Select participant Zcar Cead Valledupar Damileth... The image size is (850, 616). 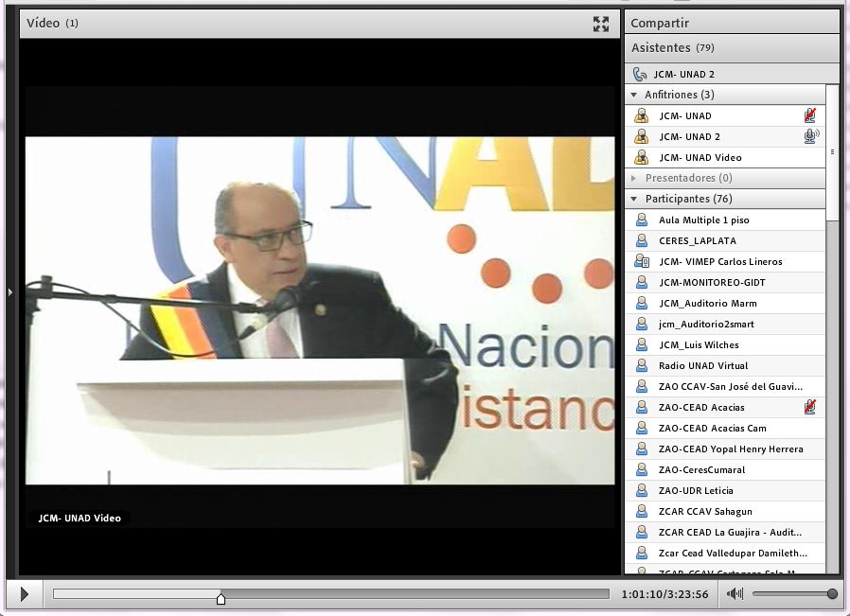[x=725, y=554]
